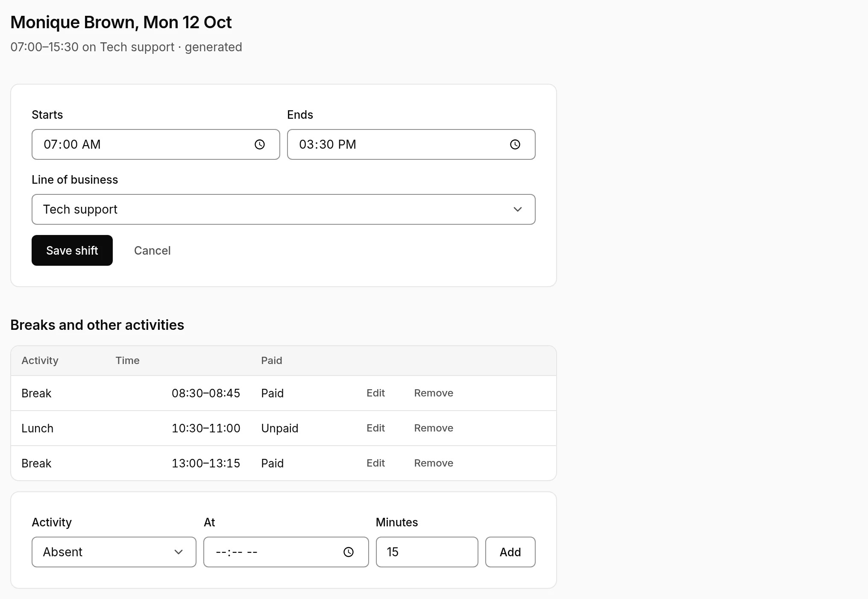The width and height of the screenshot is (868, 599).
Task: Edit the Lunch activity
Action: coord(376,428)
